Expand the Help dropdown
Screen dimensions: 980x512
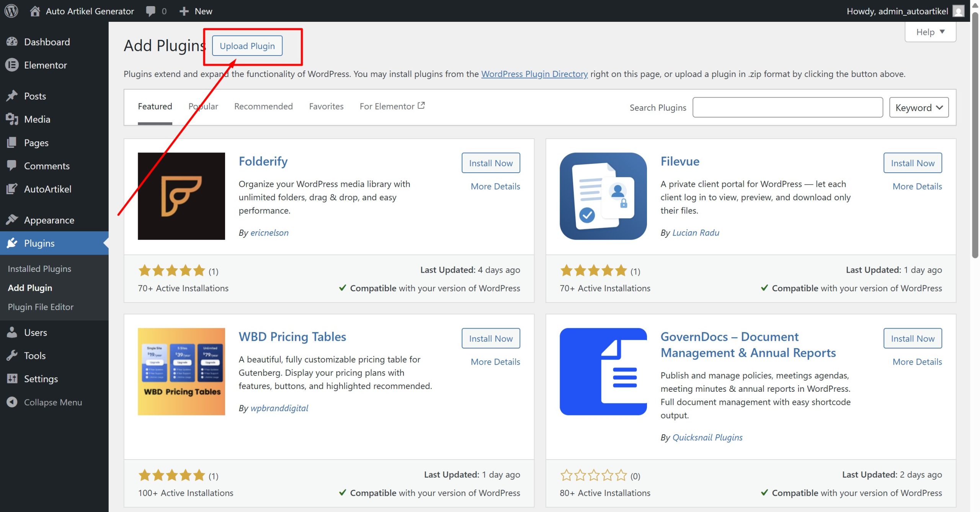coord(930,32)
